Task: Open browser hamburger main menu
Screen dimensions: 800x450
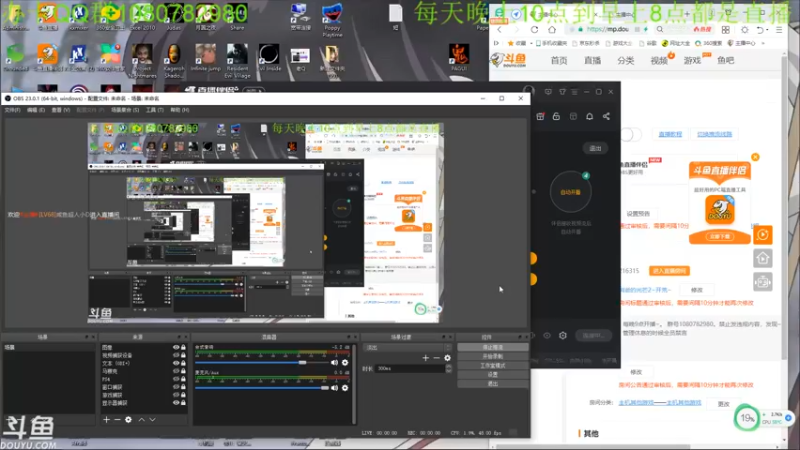Action: [x=779, y=30]
